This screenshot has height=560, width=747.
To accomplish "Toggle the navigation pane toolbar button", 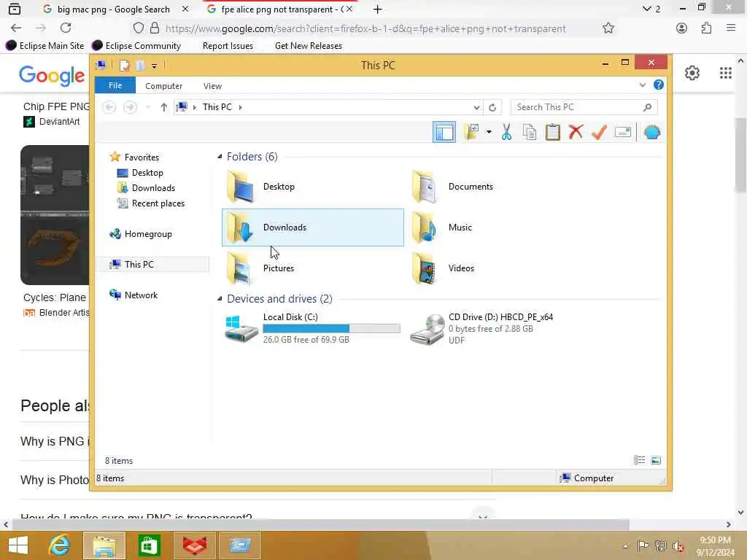I will tap(444, 133).
